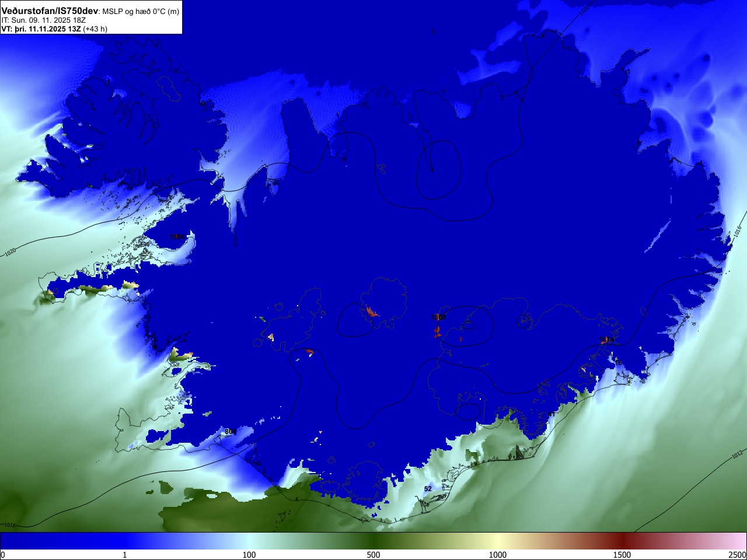Click the '1000' tick on the colour scale
The height and width of the screenshot is (560, 747).
498,555
